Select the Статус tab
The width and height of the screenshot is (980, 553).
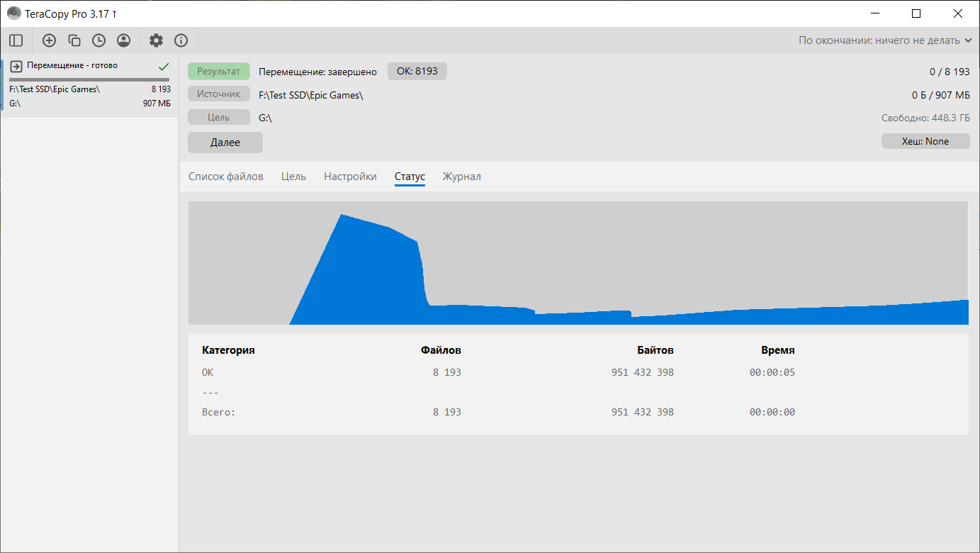click(x=410, y=177)
